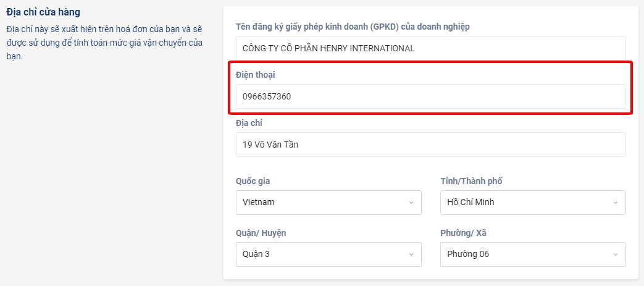Screen dimensions: 644x286
Task: Click the Quận/ Huyện label
Action: point(261,233)
